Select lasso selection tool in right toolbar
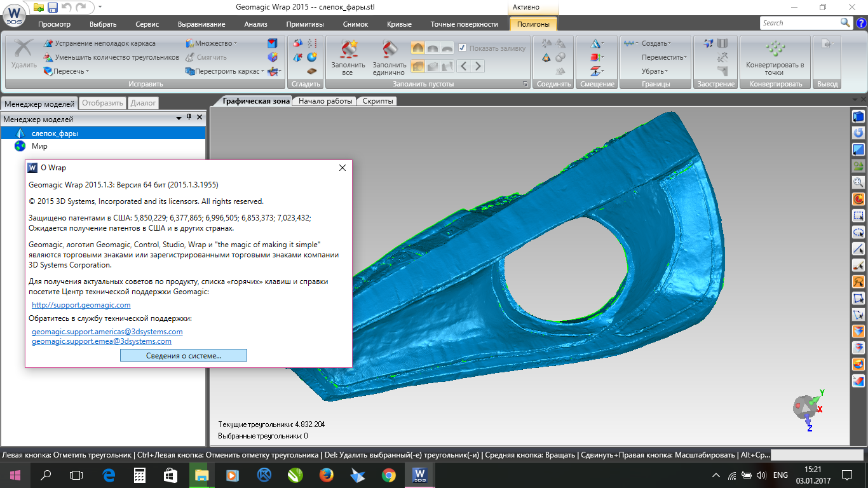The image size is (868, 488). coord(858,233)
